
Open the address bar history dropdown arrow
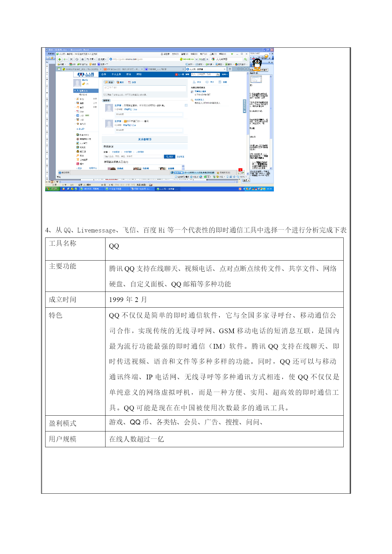tap(196, 59)
